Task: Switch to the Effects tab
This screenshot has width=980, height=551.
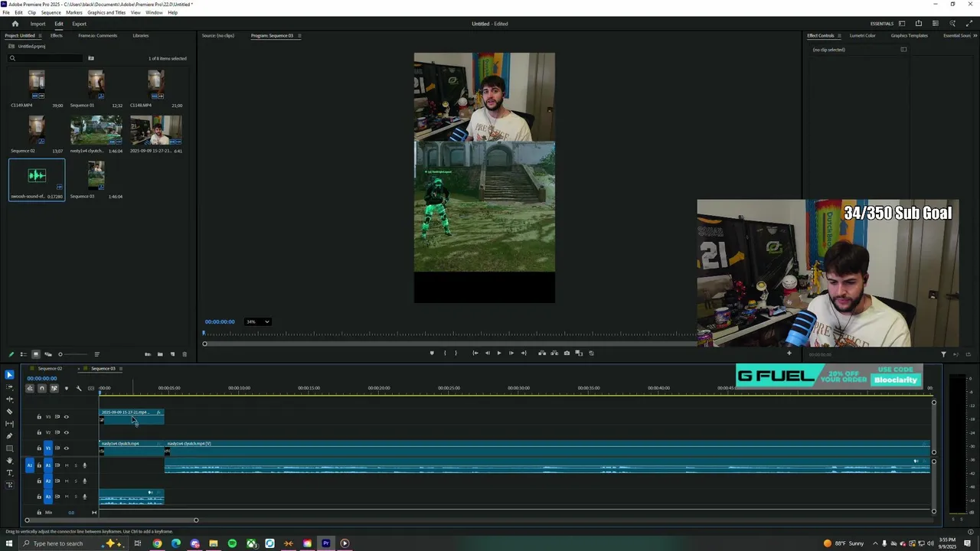Action: pyautogui.click(x=57, y=35)
